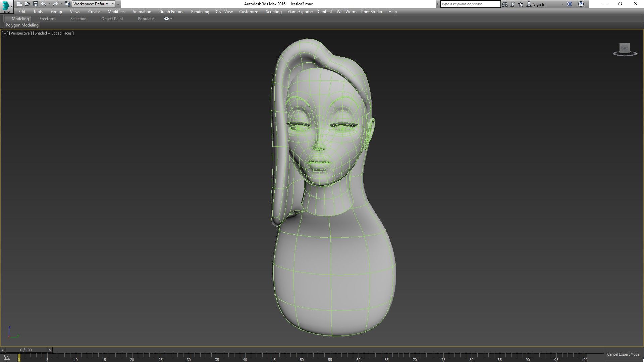Click the binoculars search icon
This screenshot has height=362, width=644.
point(505,4)
